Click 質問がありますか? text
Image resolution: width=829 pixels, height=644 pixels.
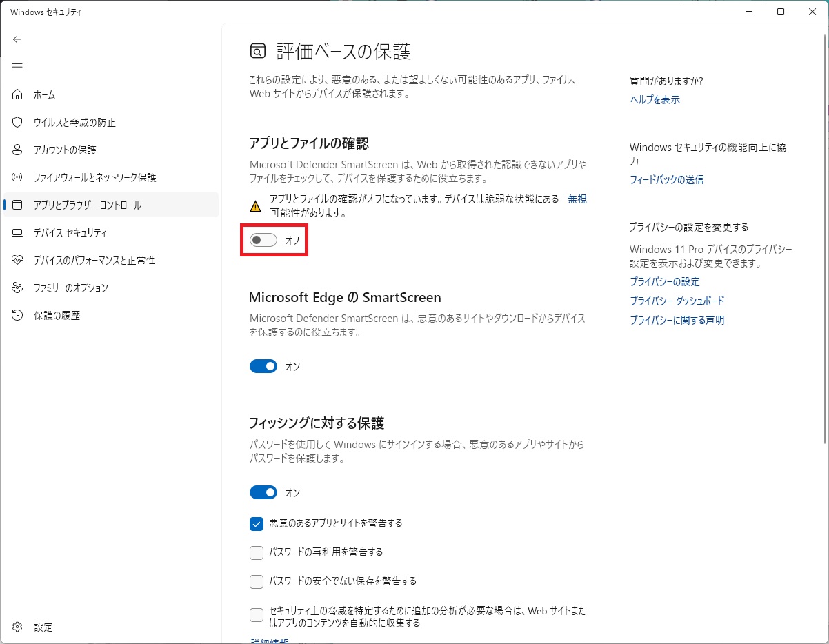[x=666, y=81]
